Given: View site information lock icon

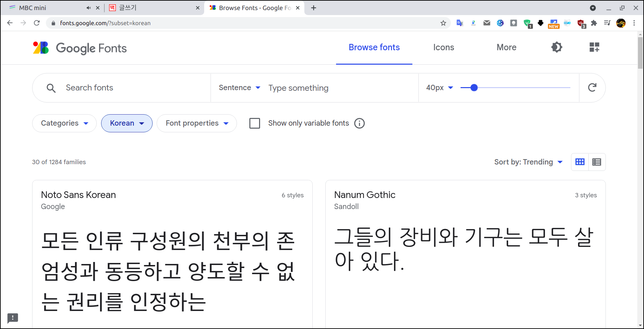Looking at the screenshot, I should tap(53, 23).
